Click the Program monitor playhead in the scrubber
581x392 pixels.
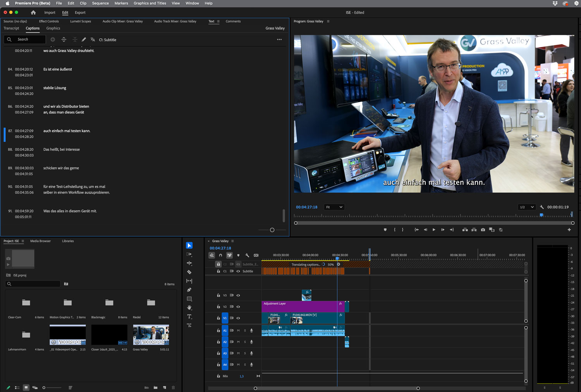coord(541,215)
